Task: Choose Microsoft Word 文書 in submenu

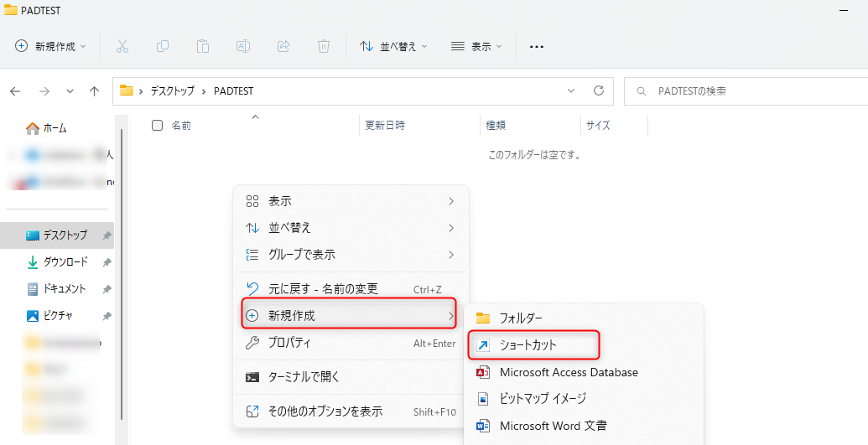Action: pos(584,426)
